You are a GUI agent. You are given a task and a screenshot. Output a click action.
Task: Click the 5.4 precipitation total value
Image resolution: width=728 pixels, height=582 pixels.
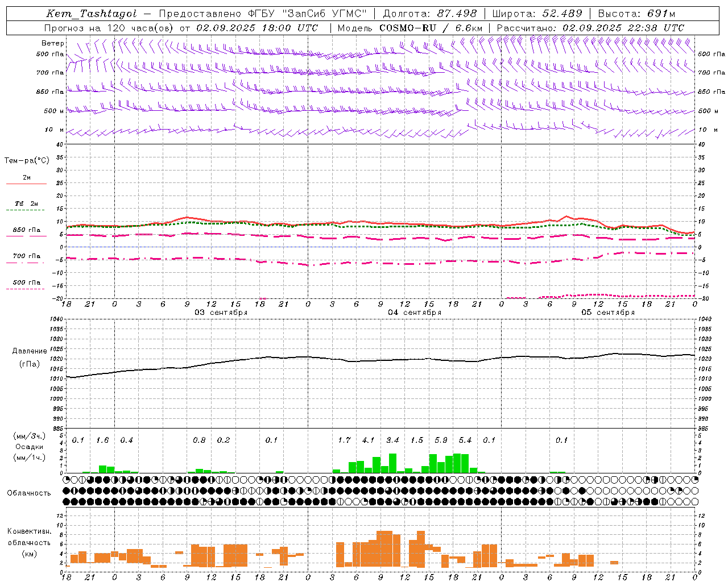point(465,440)
